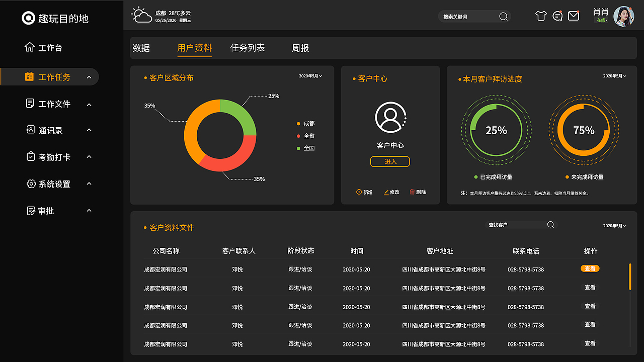This screenshot has height=362, width=644.
Task: Switch to the 周报 tab
Action: [300, 48]
